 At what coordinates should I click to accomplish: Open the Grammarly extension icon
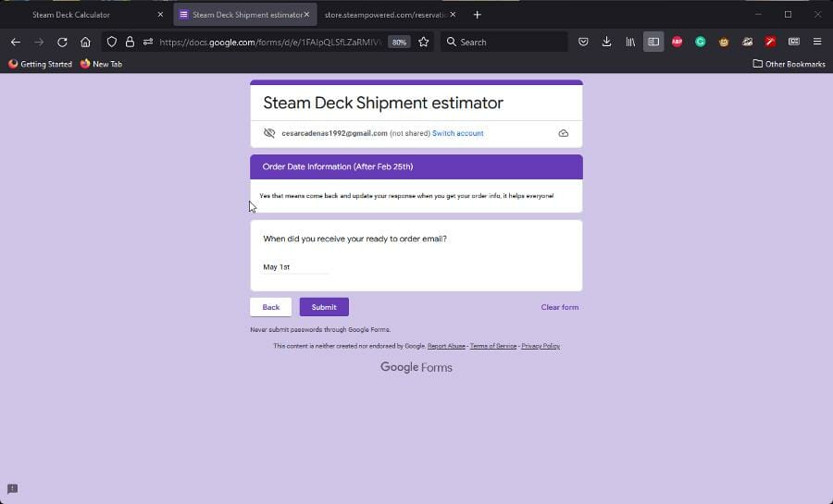click(x=701, y=42)
